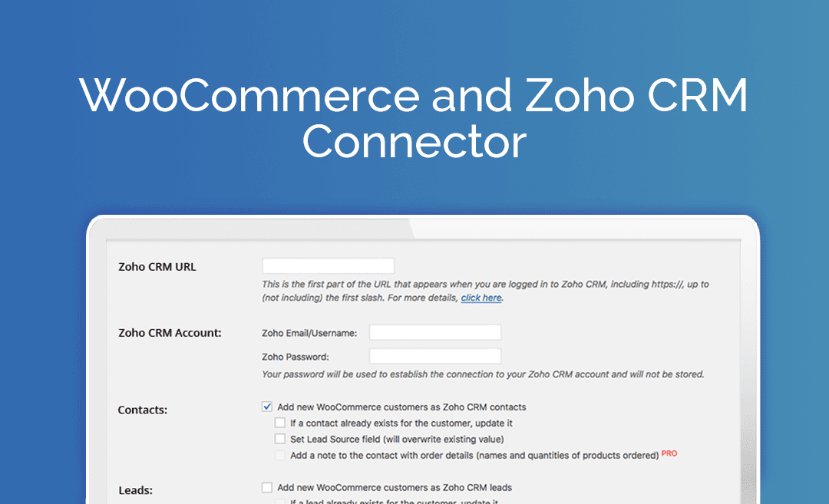Click the 'Zoho CRM URL' setting label
The height and width of the screenshot is (504, 829).
(x=157, y=267)
